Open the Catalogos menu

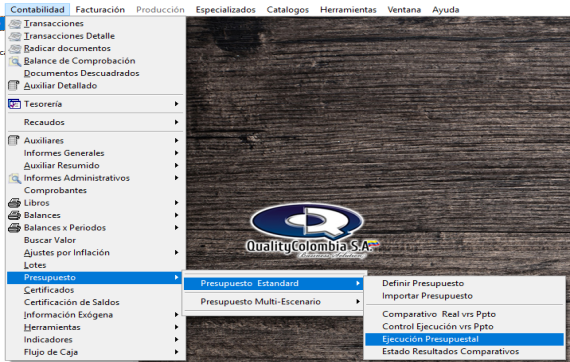[x=288, y=9]
